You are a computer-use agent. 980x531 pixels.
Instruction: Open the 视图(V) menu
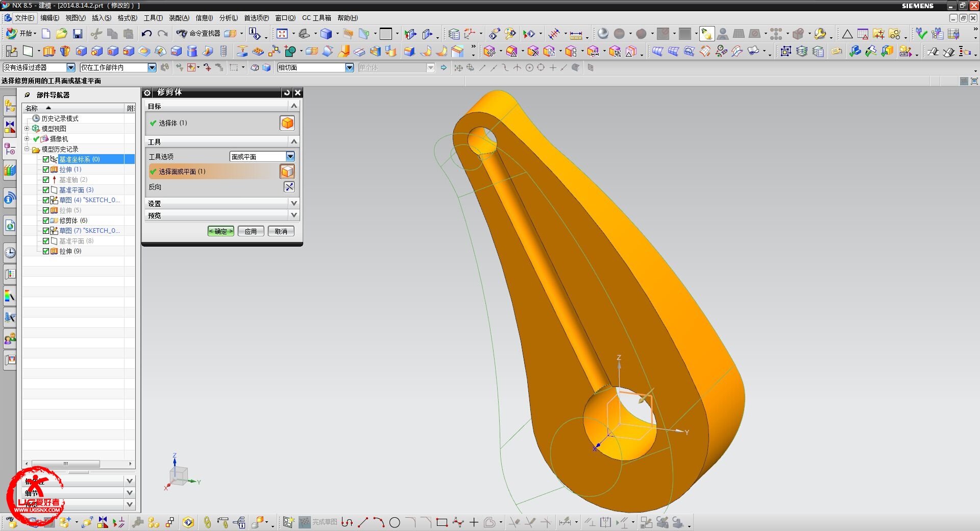point(75,18)
